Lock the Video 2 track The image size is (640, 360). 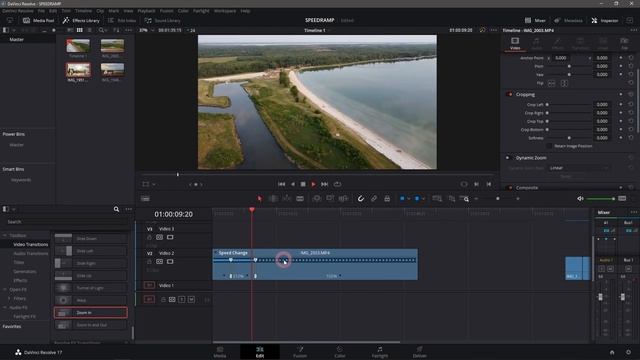point(149,262)
